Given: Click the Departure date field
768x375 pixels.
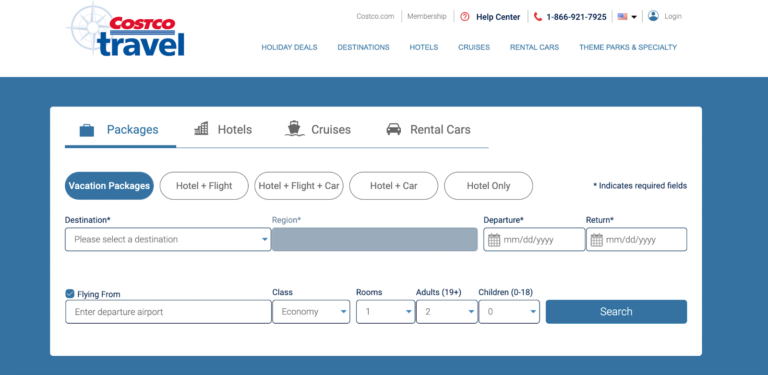Looking at the screenshot, I should point(534,239).
